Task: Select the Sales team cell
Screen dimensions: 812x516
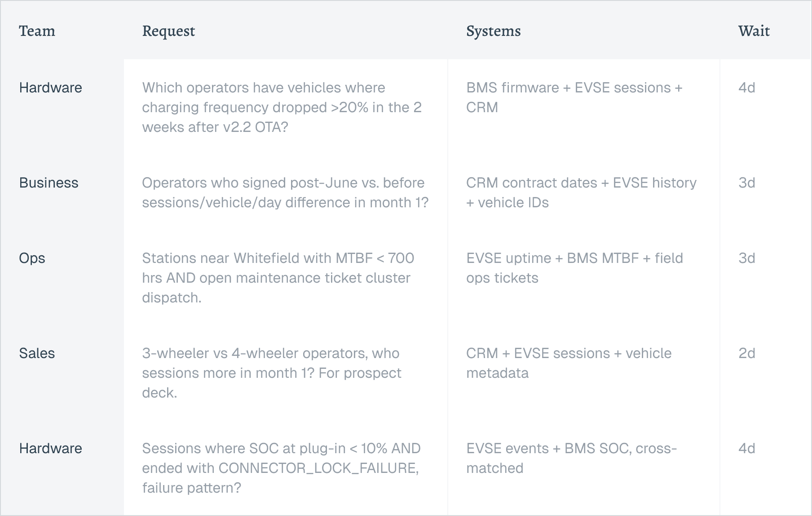Action: coord(37,353)
